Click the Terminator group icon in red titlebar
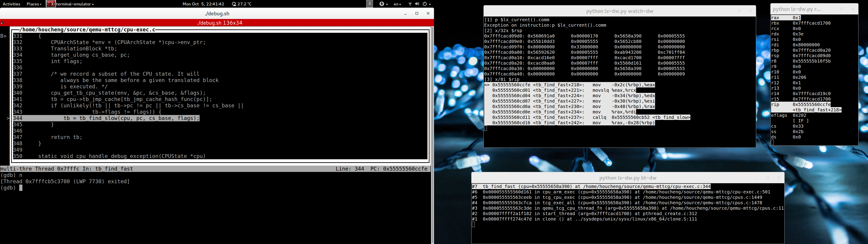 [x=3, y=23]
